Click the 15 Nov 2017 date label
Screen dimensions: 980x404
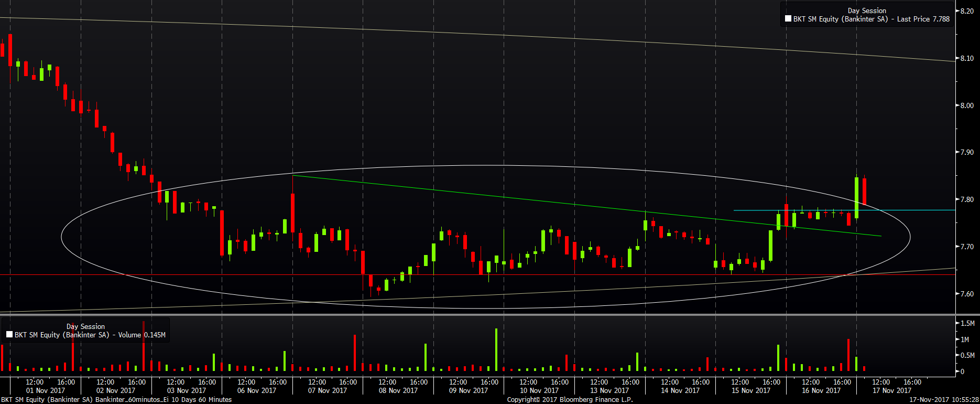click(751, 390)
